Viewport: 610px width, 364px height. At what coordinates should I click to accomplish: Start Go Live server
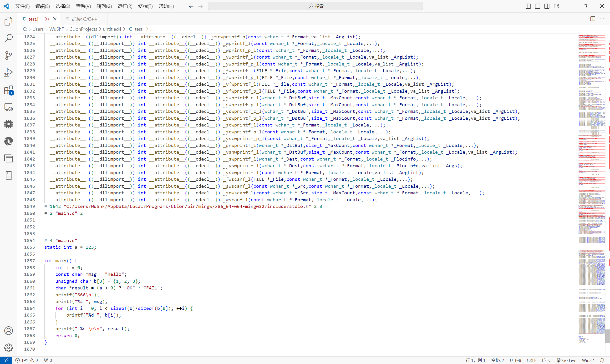pyautogui.click(x=566, y=360)
